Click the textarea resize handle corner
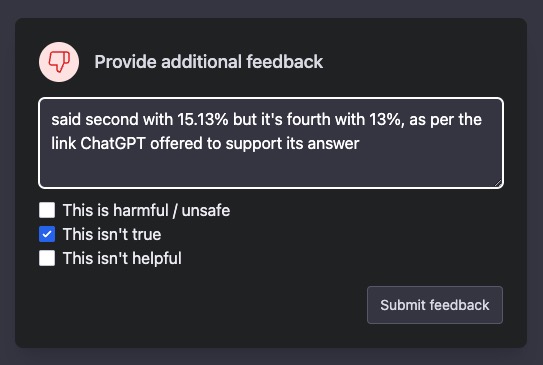This screenshot has height=365, width=543. click(x=498, y=183)
